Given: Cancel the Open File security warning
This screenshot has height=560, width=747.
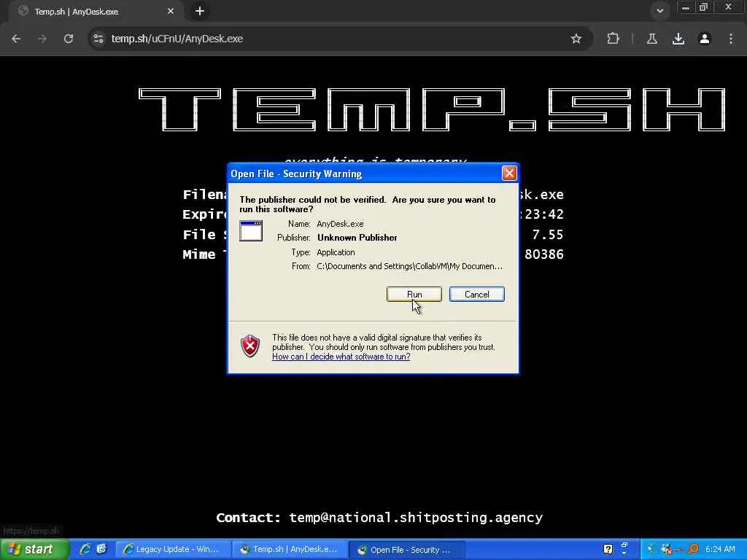Looking at the screenshot, I should (x=476, y=295).
